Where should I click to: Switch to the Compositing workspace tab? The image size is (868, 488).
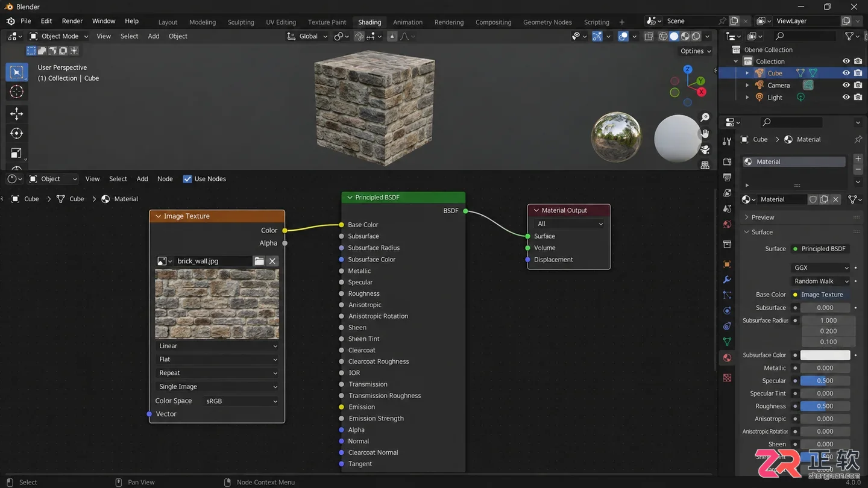493,22
